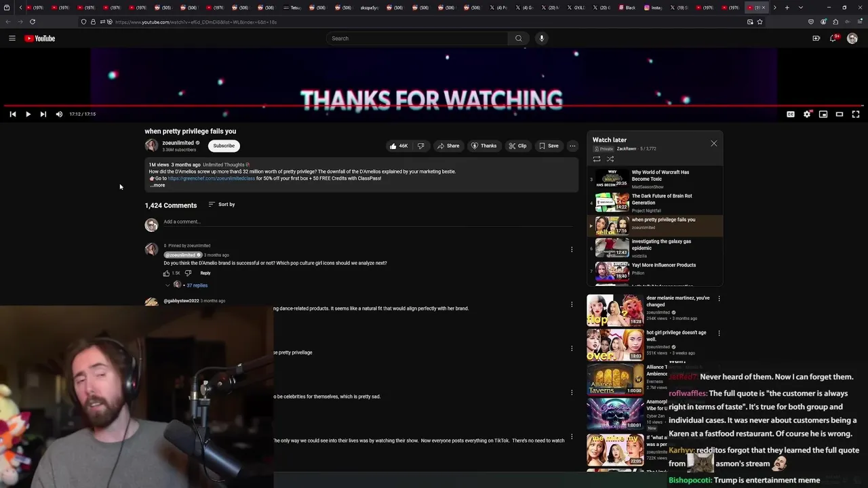The image size is (868, 488).
Task: Open the YouTube notifications bell
Action: coord(833,39)
